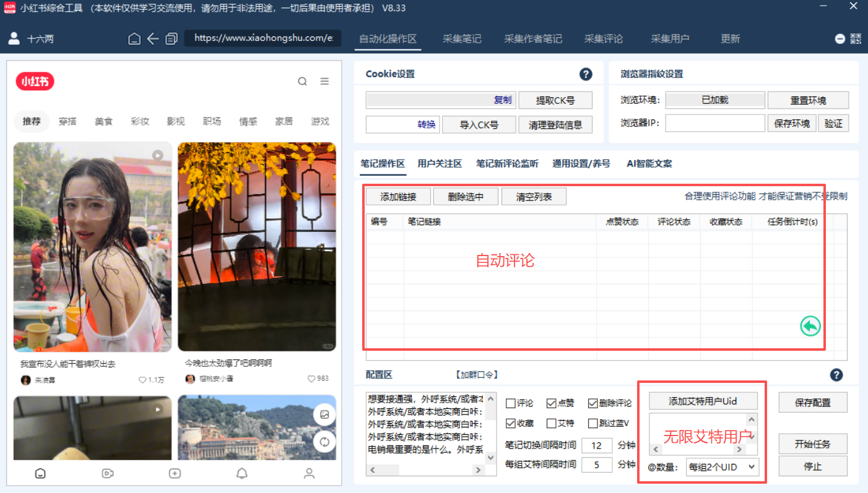Open the 更新 tab

click(x=731, y=38)
